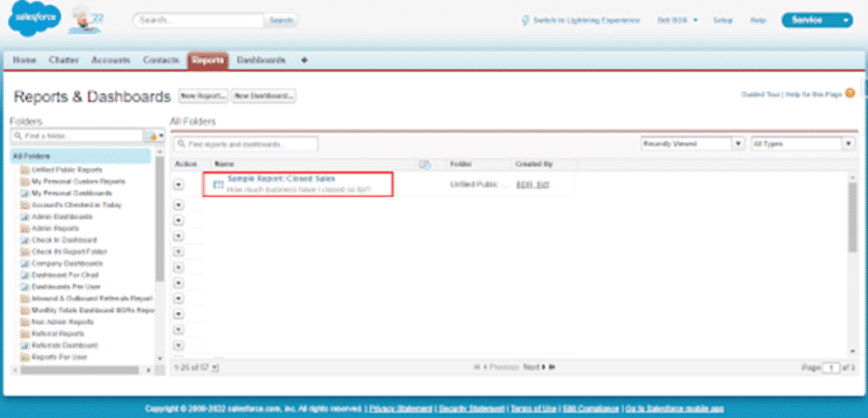Screen dimensions: 868x418
Task: Open the plus icon for all tabs
Action: [304, 60]
